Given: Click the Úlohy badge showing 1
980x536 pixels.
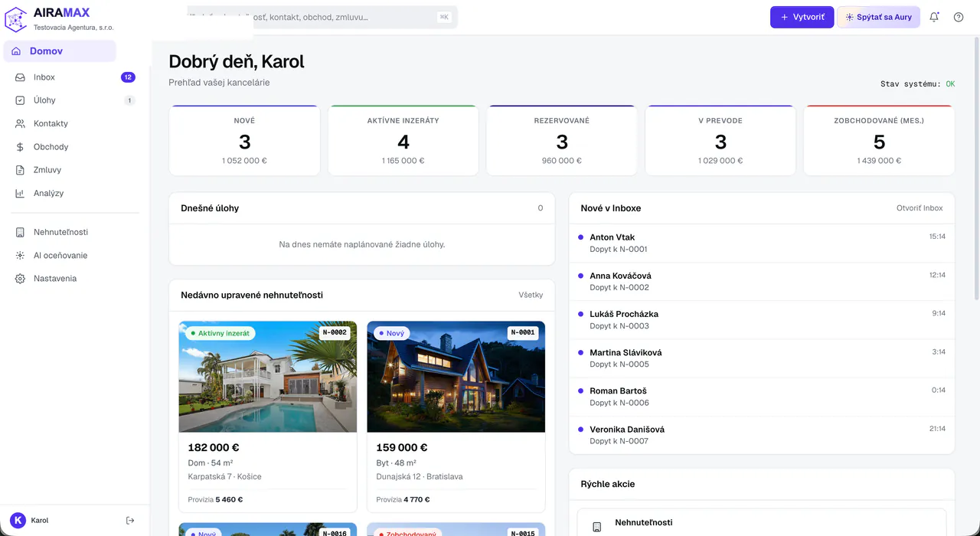Looking at the screenshot, I should 129,100.
